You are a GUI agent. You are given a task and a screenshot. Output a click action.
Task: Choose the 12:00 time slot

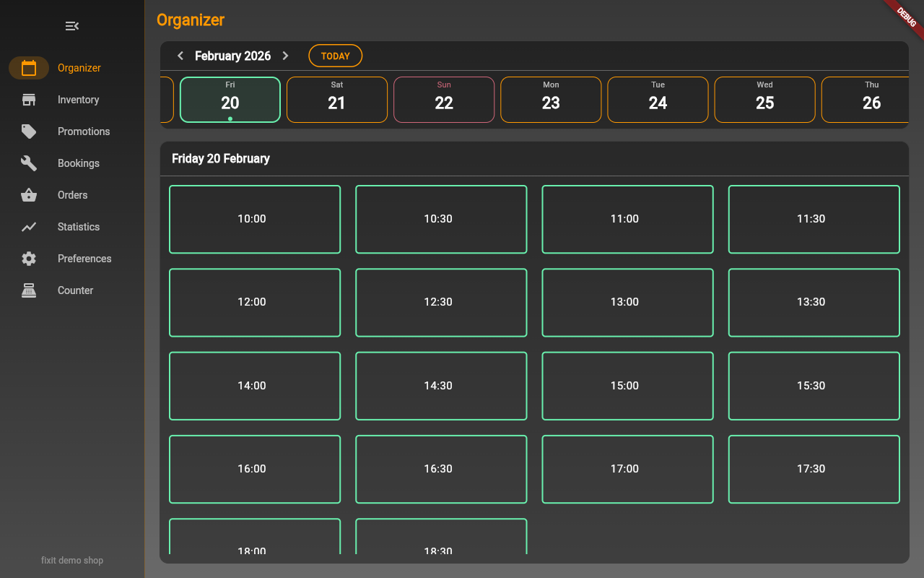[x=255, y=303]
